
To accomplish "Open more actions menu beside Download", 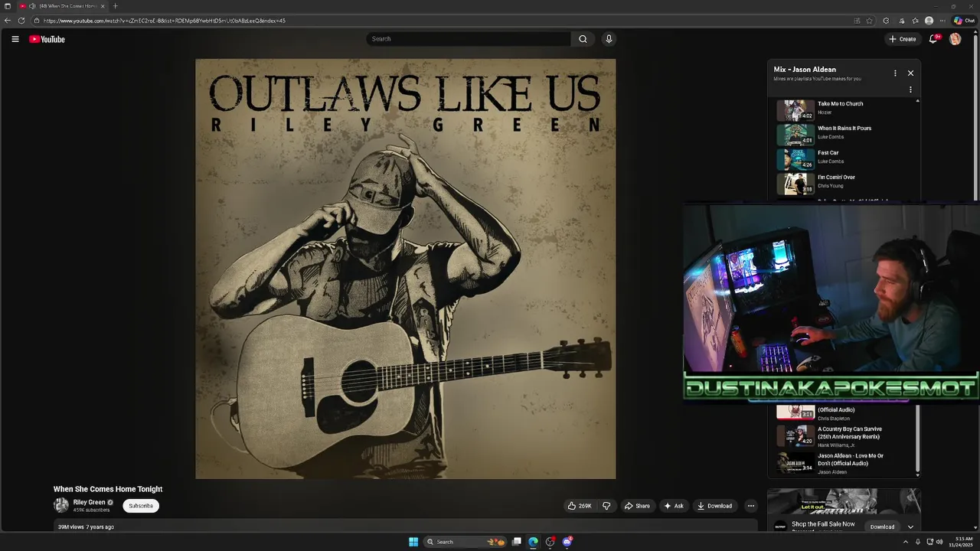I will [x=750, y=506].
